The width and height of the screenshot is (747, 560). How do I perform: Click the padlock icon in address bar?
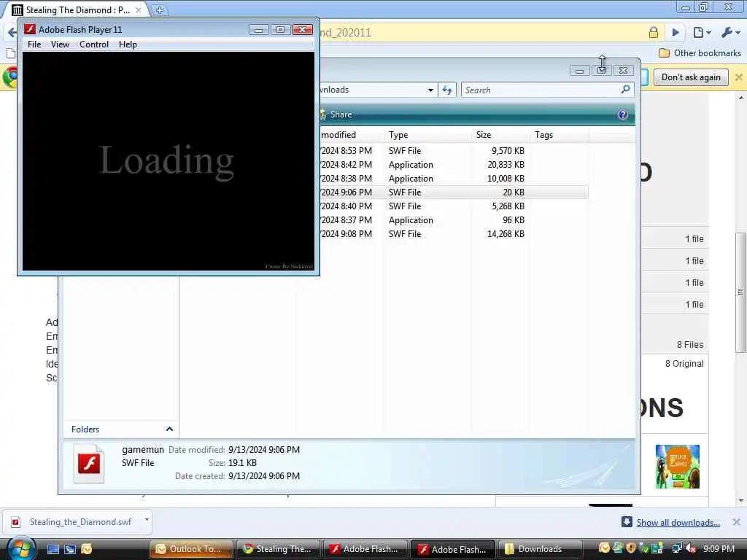pos(653,32)
